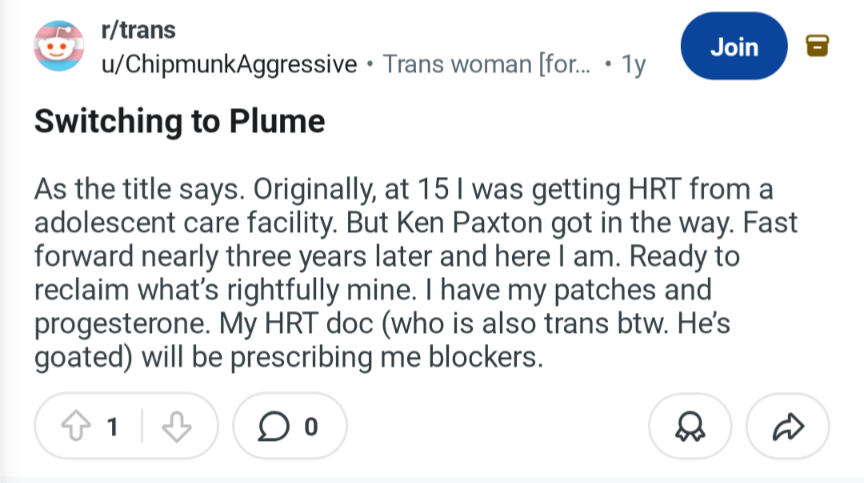The image size is (864, 483).
Task: Open the r/trans community avatar
Action: pos(59,46)
